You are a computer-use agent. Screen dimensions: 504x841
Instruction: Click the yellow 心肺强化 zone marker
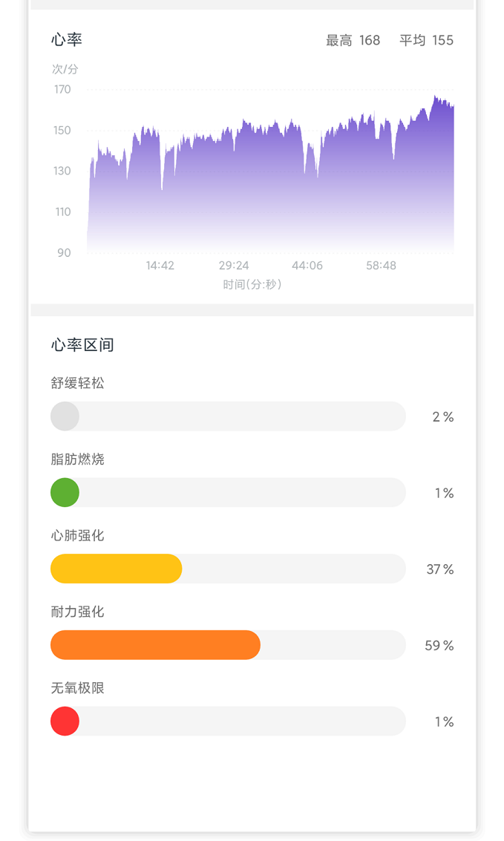(x=65, y=569)
